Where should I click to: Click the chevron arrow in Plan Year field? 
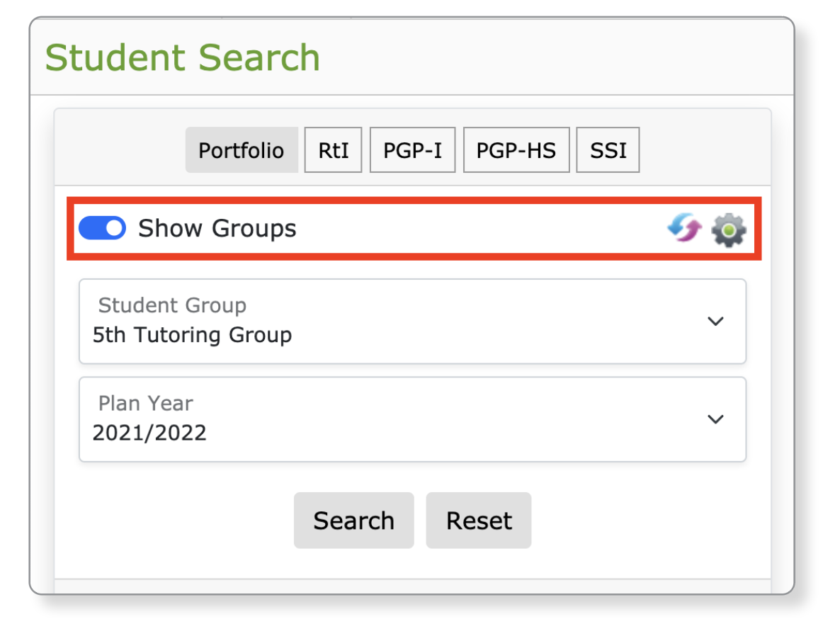(716, 419)
